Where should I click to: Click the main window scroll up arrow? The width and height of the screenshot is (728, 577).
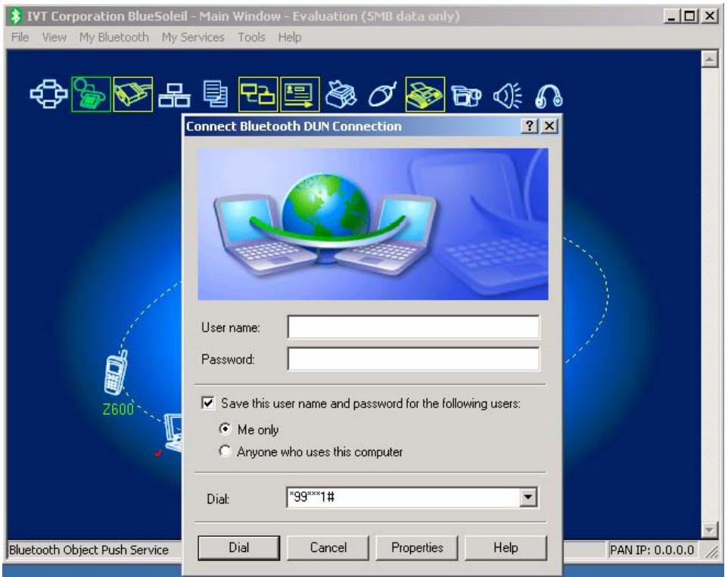coord(709,59)
